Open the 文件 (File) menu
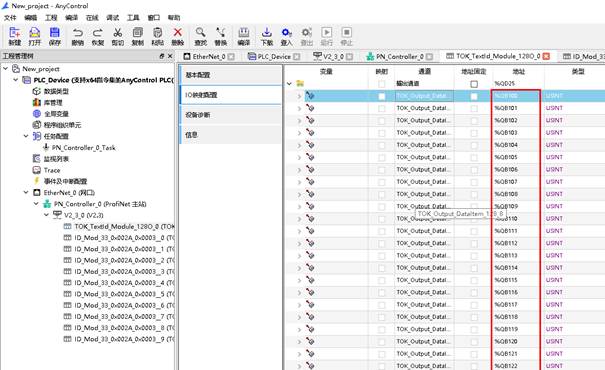Screen dimensions: 605x370 point(10,17)
